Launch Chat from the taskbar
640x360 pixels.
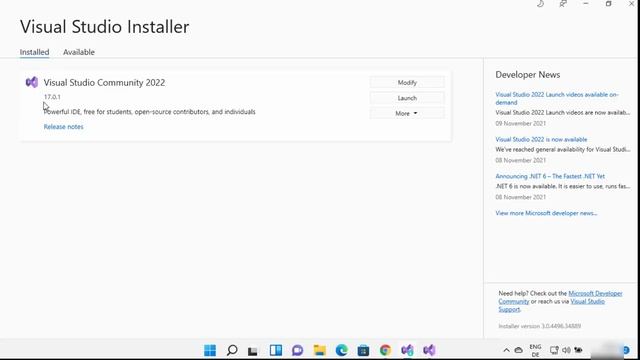(x=298, y=350)
